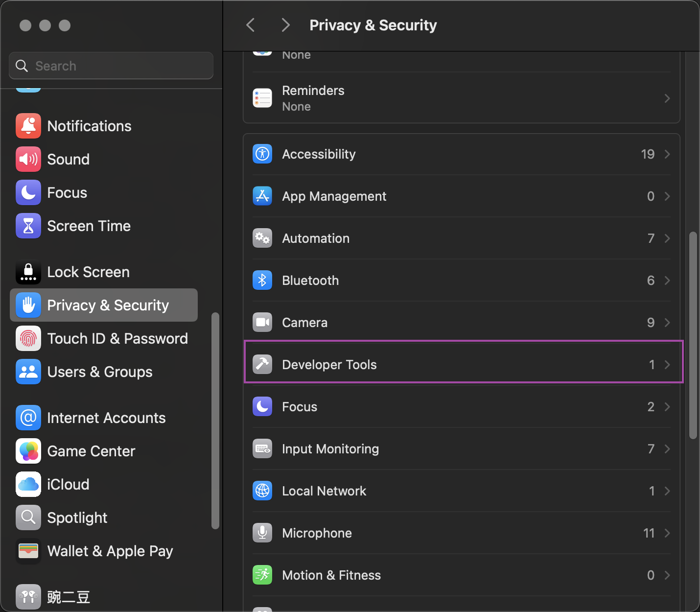This screenshot has width=700, height=612.
Task: Click the Bluetooth count 6
Action: tap(651, 281)
